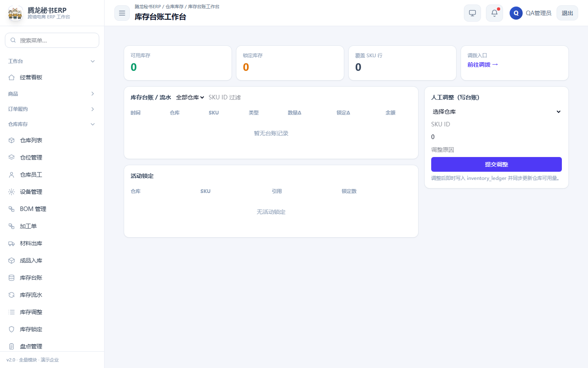The image size is (588, 368).
Task: Open the 全部仓库 filter dropdown
Action: (x=190, y=97)
